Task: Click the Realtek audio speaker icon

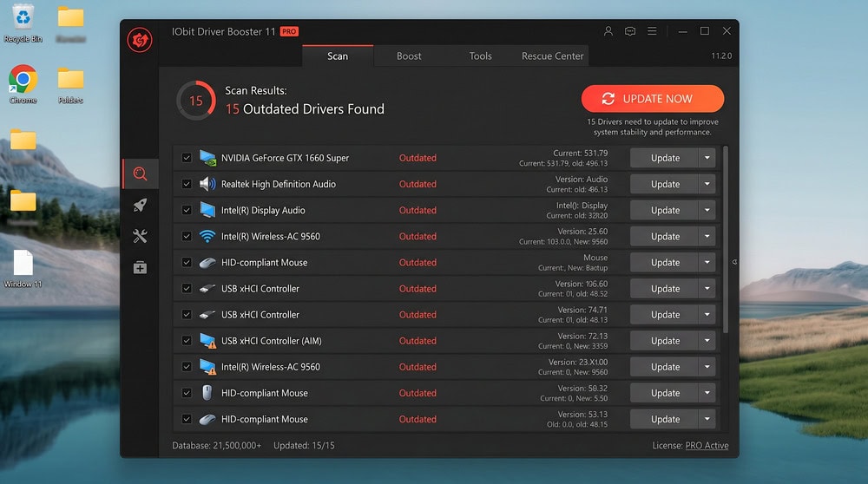Action: [207, 184]
